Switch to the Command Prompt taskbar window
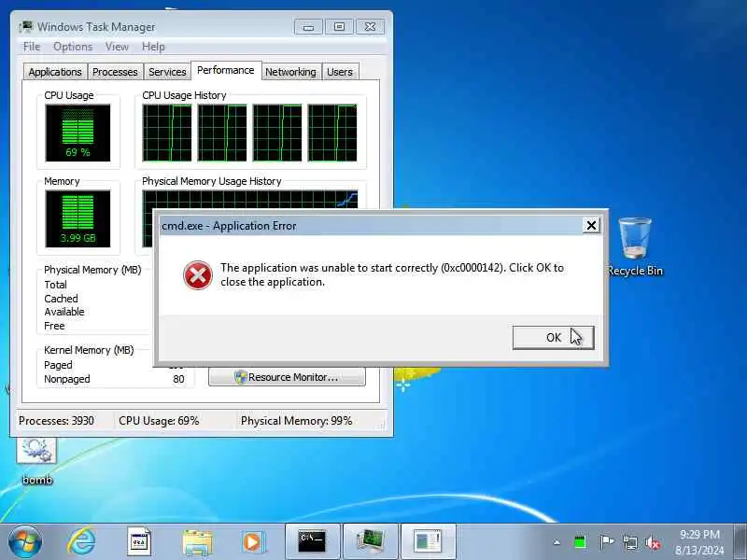The height and width of the screenshot is (560, 747). (312, 542)
